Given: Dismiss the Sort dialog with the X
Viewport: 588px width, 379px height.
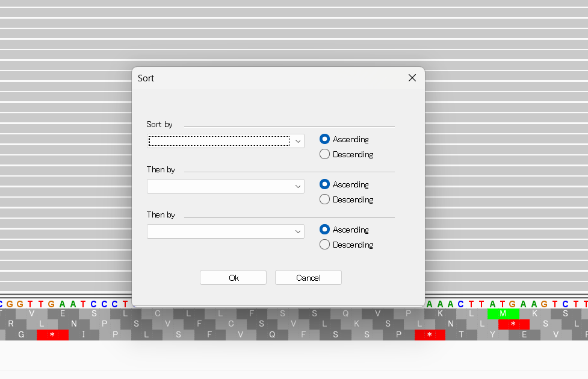Looking at the screenshot, I should (412, 78).
